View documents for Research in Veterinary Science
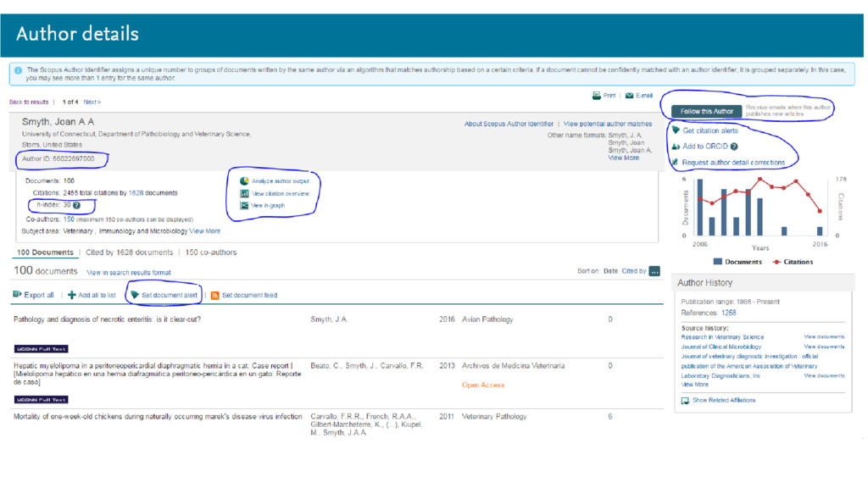Image resolution: width=868 pixels, height=488 pixels. [824, 337]
